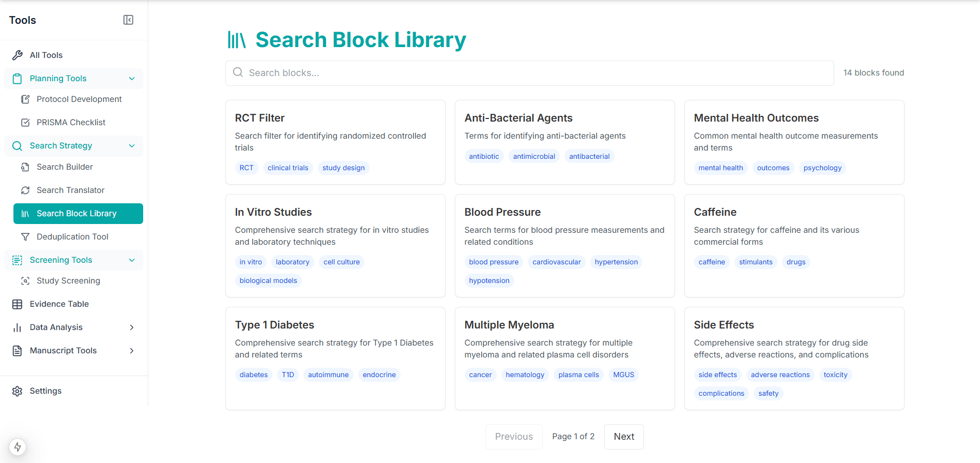Click the Settings gear icon
Viewport: 980px width, 463px height.
click(18, 391)
